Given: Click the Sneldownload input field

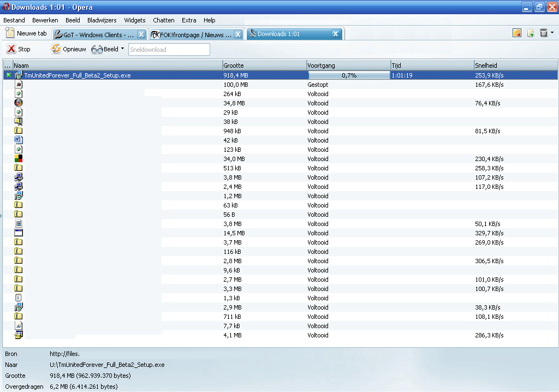Looking at the screenshot, I should click(x=169, y=50).
